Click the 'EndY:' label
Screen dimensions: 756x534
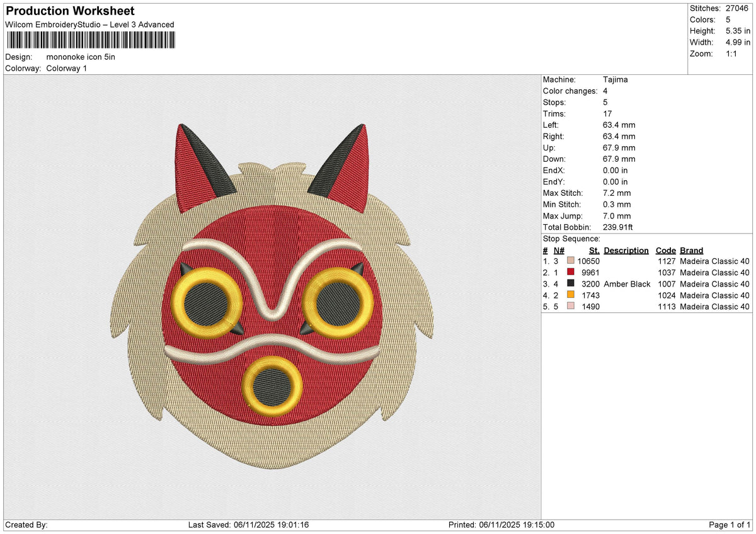click(554, 182)
